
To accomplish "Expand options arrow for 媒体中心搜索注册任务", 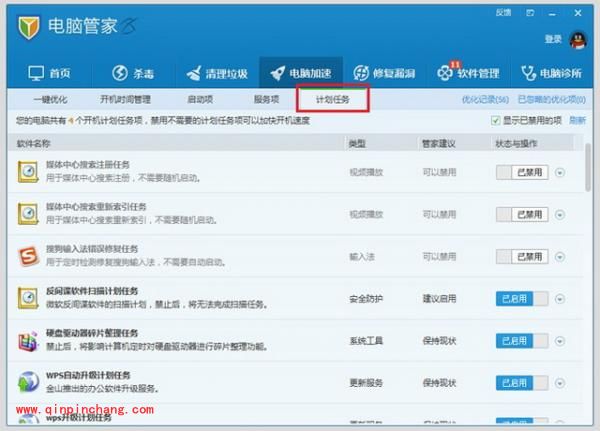I will click(x=560, y=173).
